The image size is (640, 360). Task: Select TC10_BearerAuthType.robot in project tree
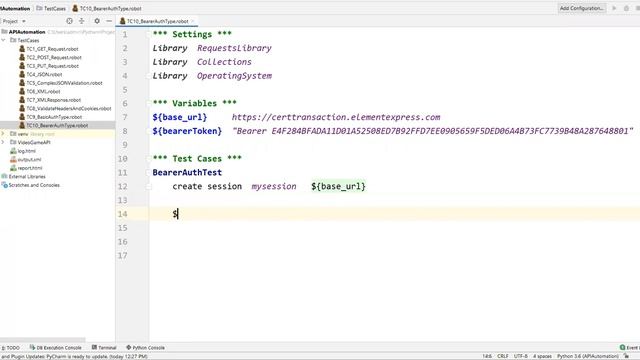(57, 125)
